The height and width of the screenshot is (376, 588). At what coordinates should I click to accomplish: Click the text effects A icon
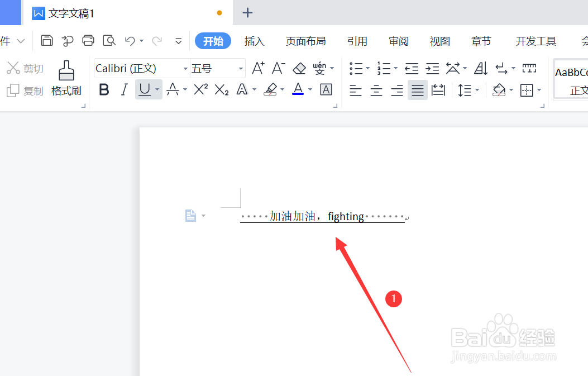pos(242,90)
